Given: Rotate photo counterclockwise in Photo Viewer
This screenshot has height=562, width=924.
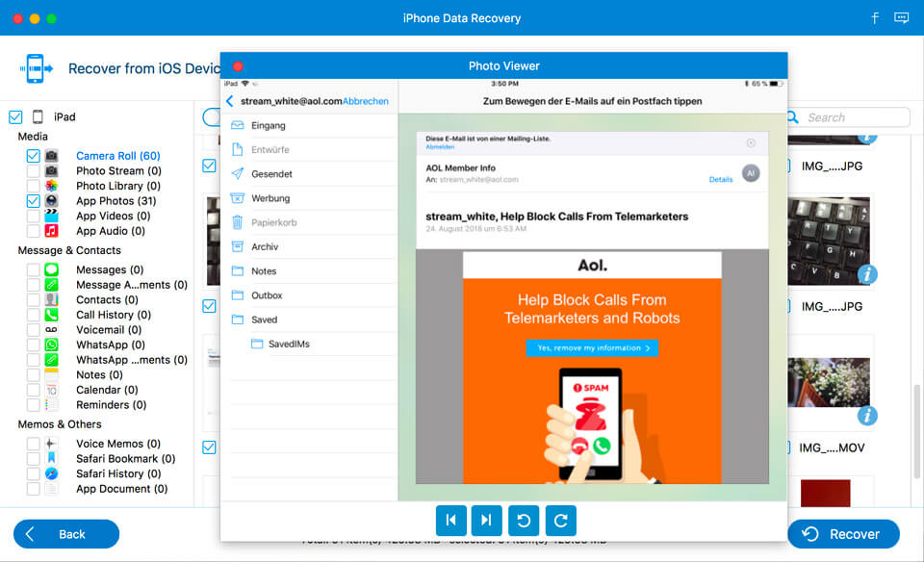Looking at the screenshot, I should (524, 521).
